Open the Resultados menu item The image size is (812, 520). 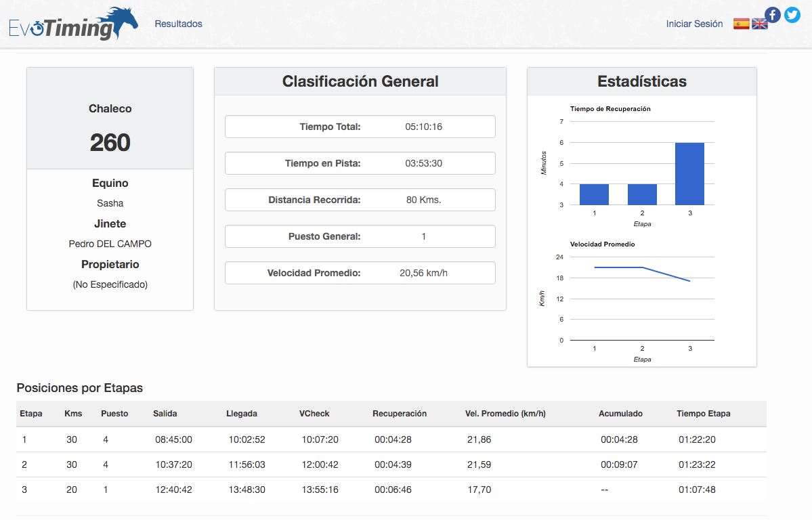click(178, 24)
